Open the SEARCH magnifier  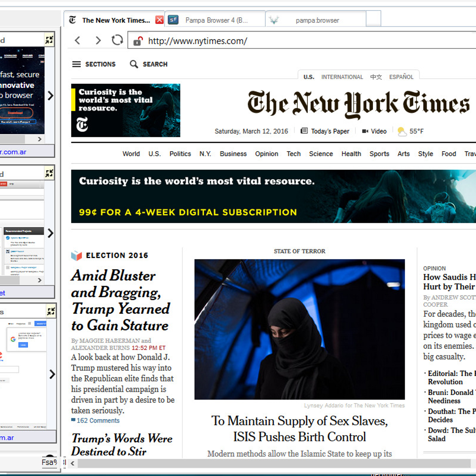click(x=149, y=64)
